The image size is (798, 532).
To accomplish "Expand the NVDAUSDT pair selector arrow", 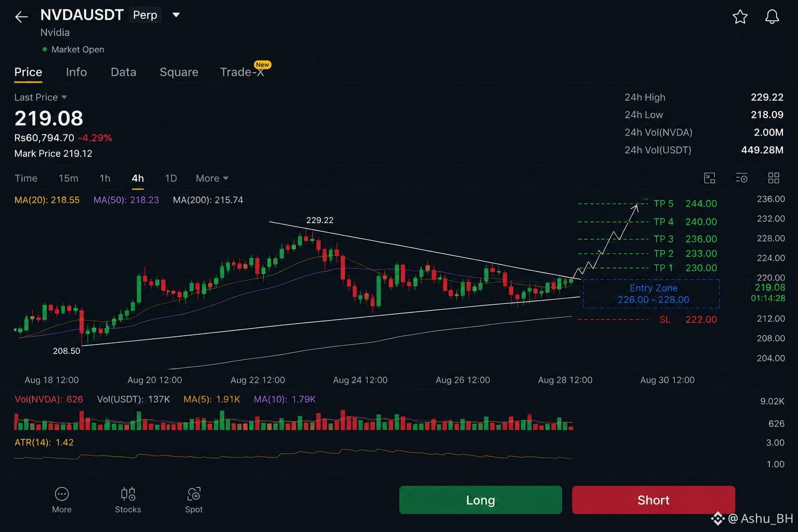I will pos(176,15).
